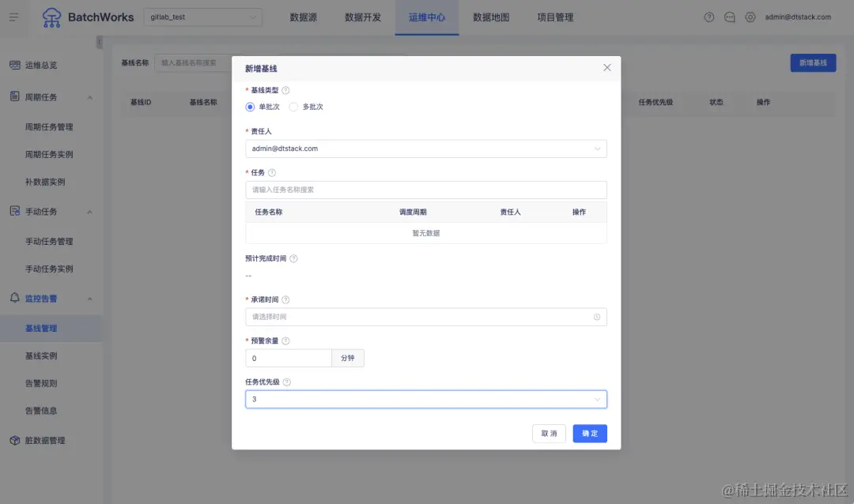Collapse the 监控告警 menu group

(90, 299)
